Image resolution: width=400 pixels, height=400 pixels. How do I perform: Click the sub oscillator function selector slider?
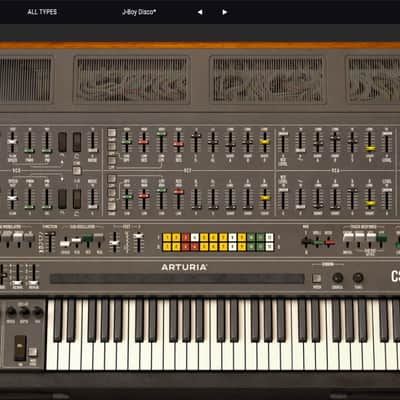[x=50, y=235]
